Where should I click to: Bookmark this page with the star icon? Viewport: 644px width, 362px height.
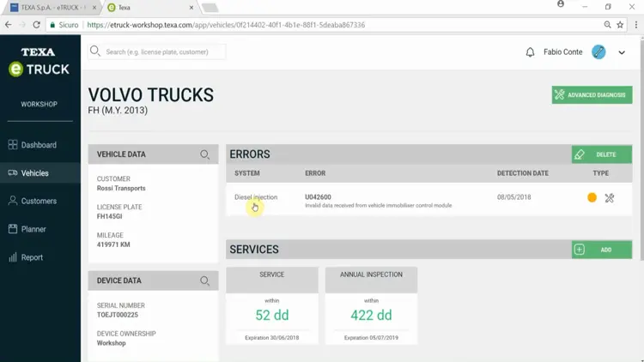(620, 25)
